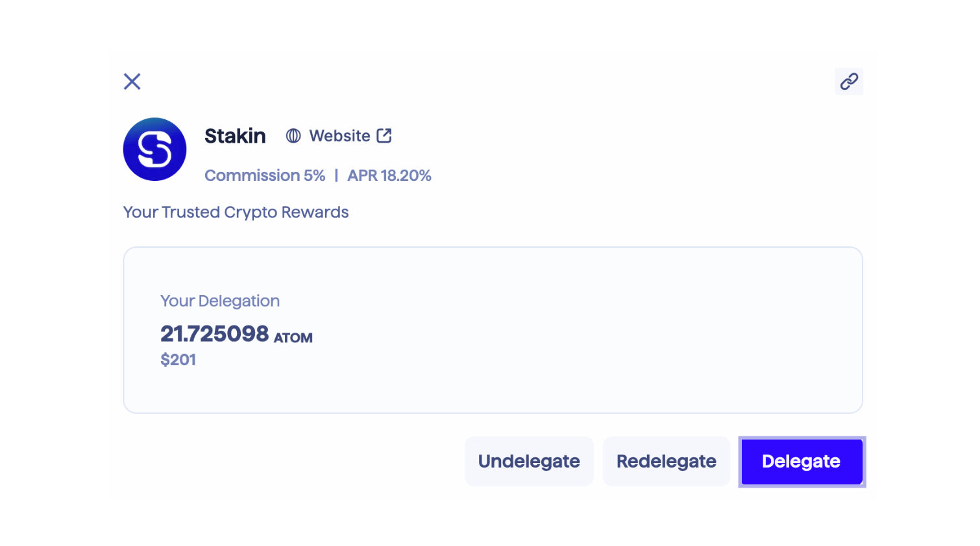Click the divider between Commission and APR
Viewport: 980px width, 546px height.
[x=336, y=176]
